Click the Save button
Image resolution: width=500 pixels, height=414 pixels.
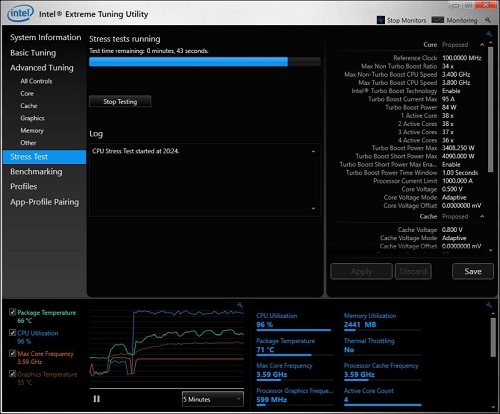click(473, 271)
